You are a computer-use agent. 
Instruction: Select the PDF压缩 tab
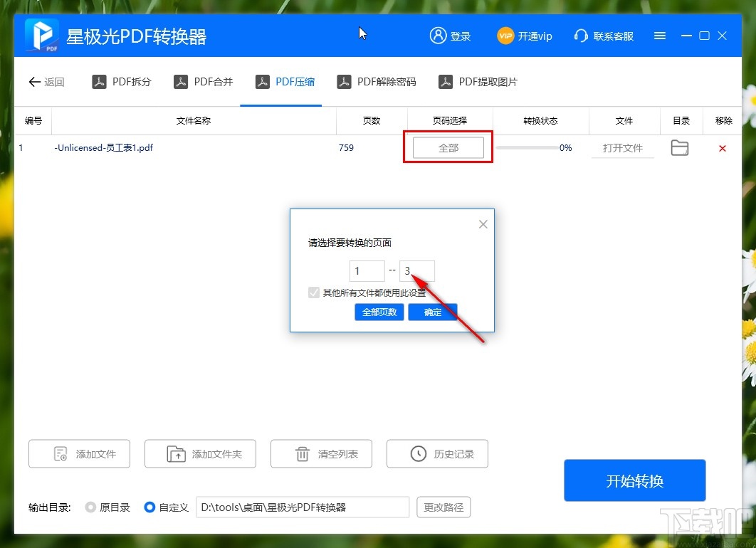285,82
